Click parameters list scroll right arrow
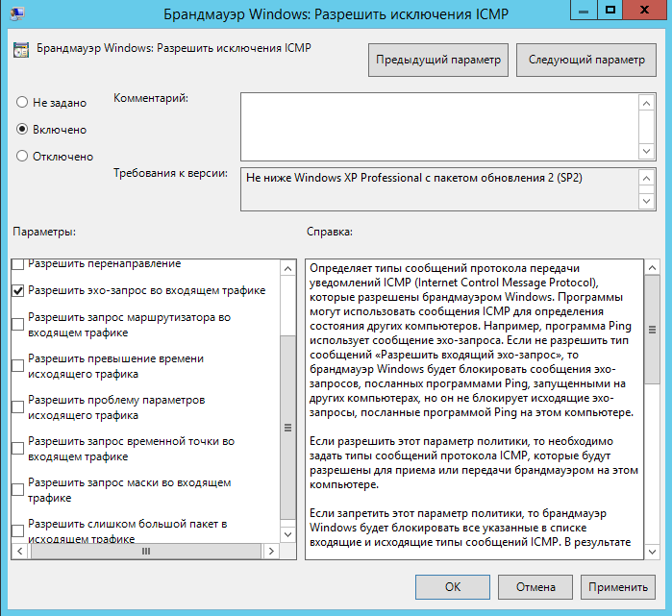672x616 pixels. (x=271, y=551)
